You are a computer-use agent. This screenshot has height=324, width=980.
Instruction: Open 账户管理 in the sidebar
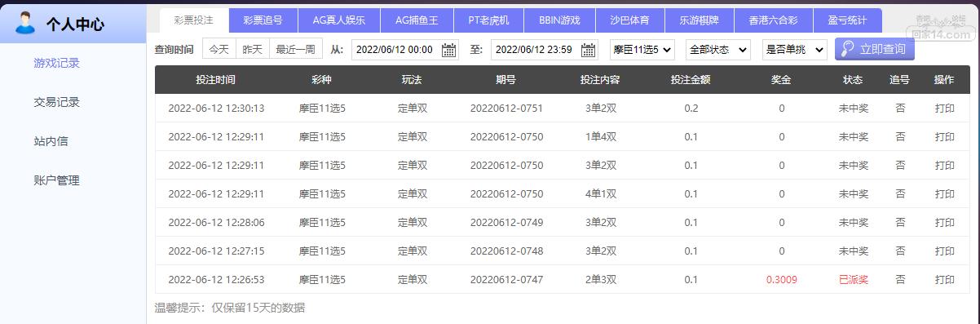57,180
